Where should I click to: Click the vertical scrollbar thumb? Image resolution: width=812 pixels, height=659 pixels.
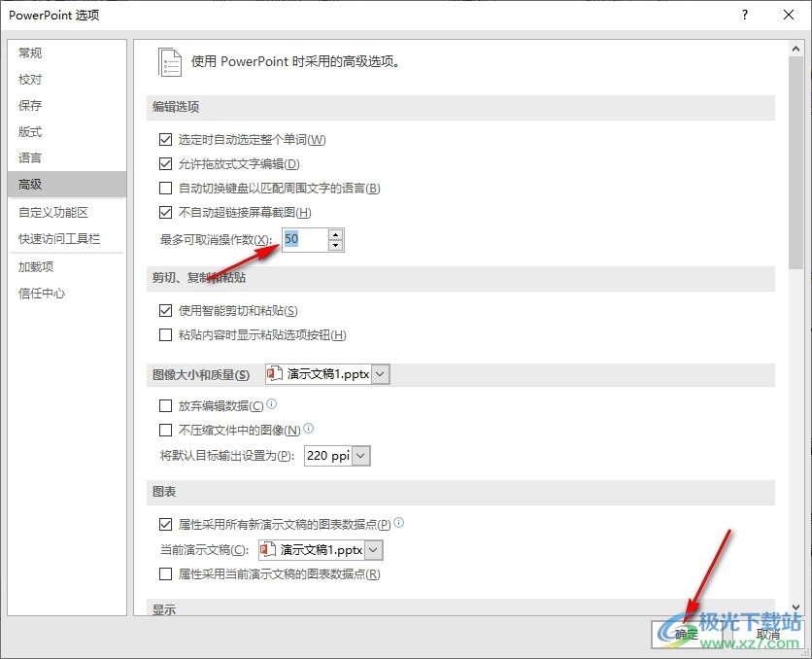[795, 162]
